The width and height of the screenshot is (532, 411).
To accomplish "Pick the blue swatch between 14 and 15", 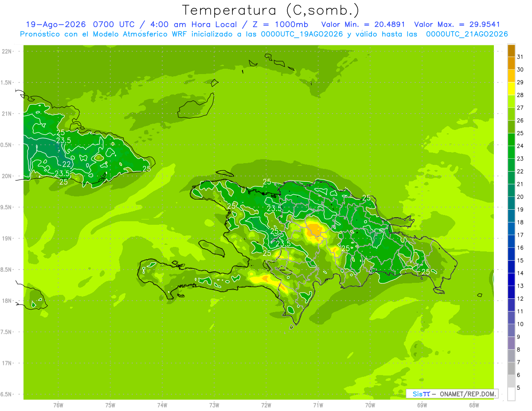I will pyautogui.click(x=511, y=267).
